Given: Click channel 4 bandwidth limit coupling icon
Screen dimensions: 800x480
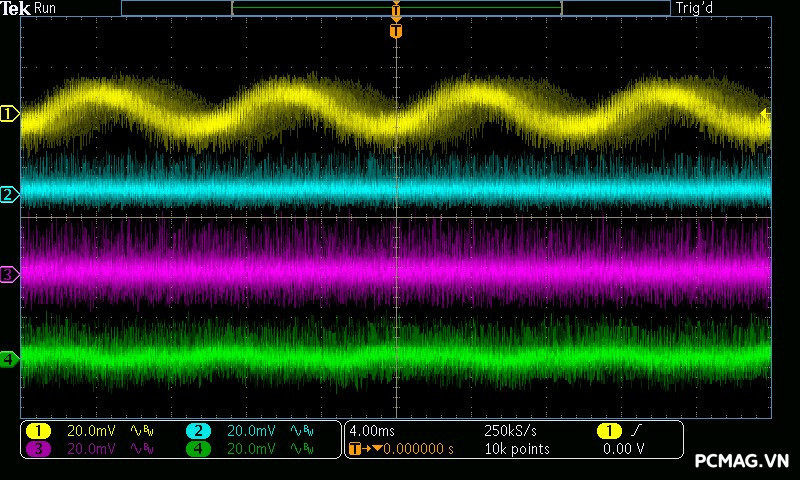Looking at the screenshot, I should [300, 449].
